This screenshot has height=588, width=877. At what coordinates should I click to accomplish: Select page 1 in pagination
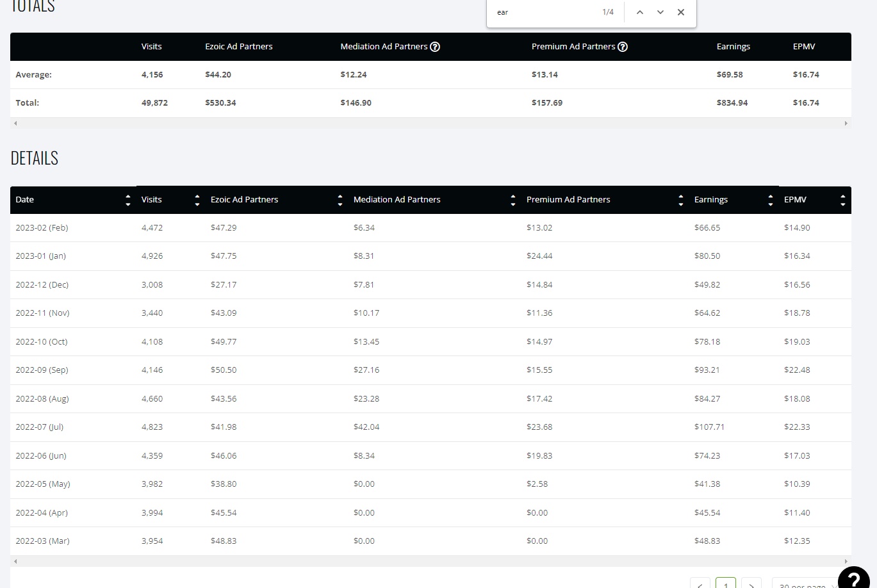tap(726, 584)
